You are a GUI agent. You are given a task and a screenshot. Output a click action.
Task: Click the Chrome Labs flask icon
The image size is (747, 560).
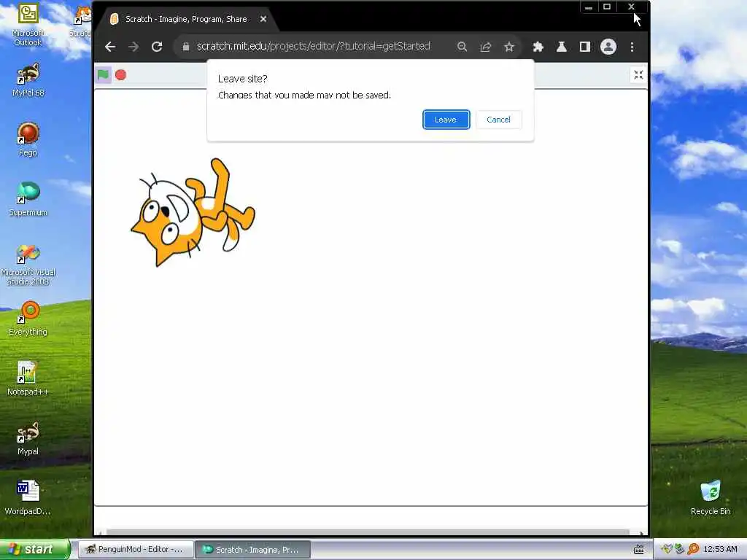coord(562,47)
